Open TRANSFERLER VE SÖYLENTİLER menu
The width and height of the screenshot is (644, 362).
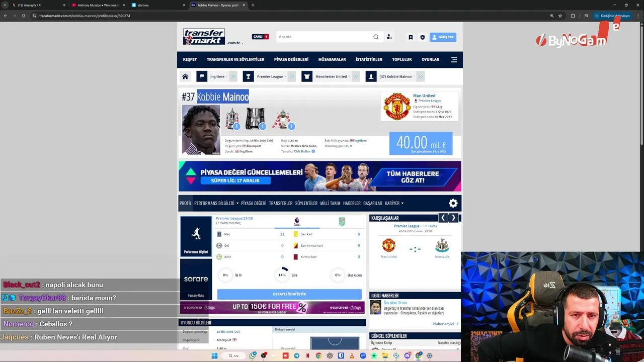click(x=235, y=59)
